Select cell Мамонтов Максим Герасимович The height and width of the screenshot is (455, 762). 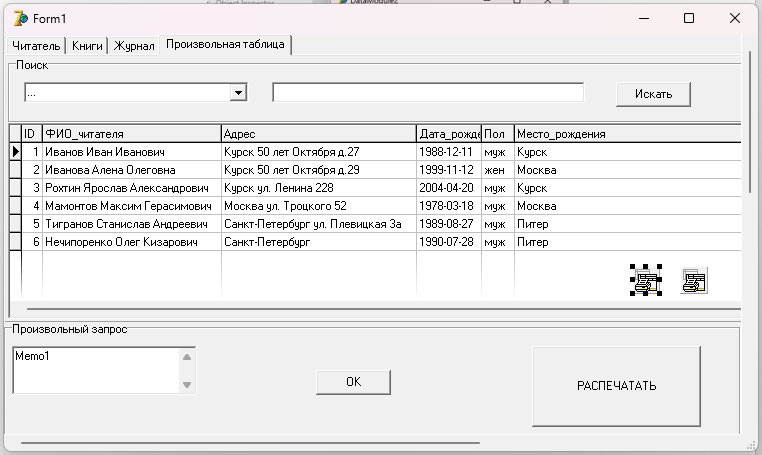point(132,206)
